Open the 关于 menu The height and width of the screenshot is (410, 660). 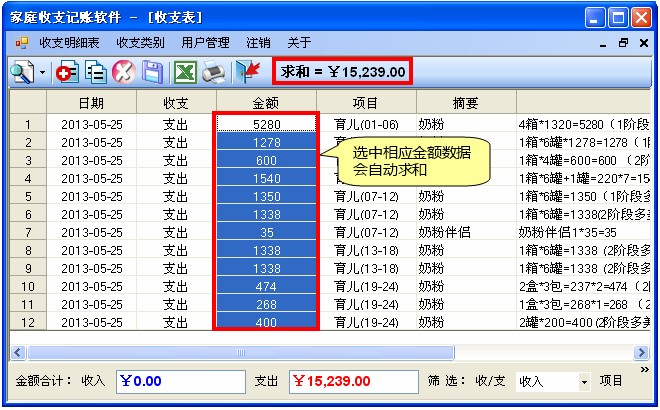(299, 43)
